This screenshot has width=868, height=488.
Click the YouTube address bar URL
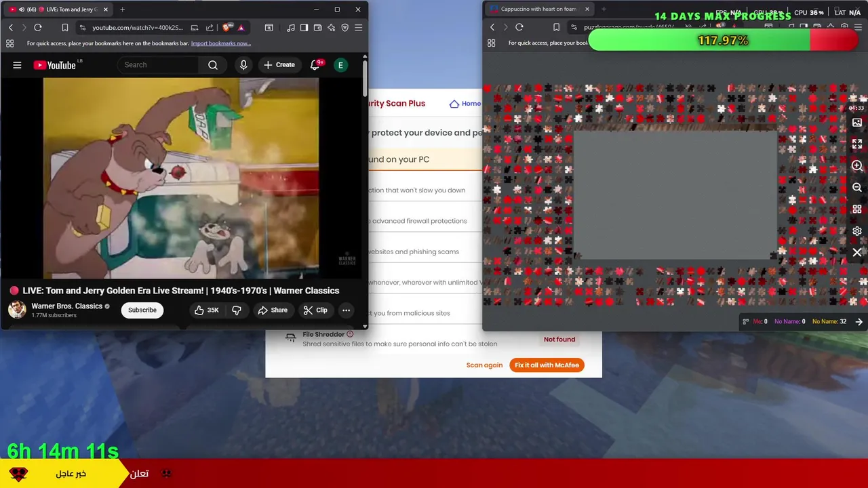138,28
